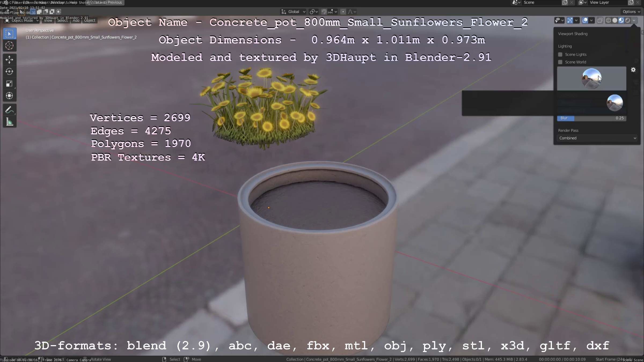This screenshot has width=644, height=362.
Task: Pick the Annotate tool
Action: click(9, 110)
